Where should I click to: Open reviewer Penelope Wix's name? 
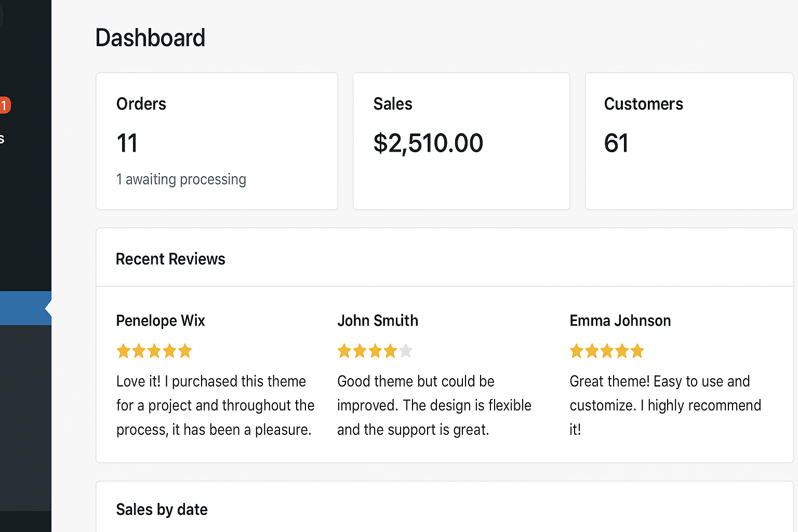(161, 321)
